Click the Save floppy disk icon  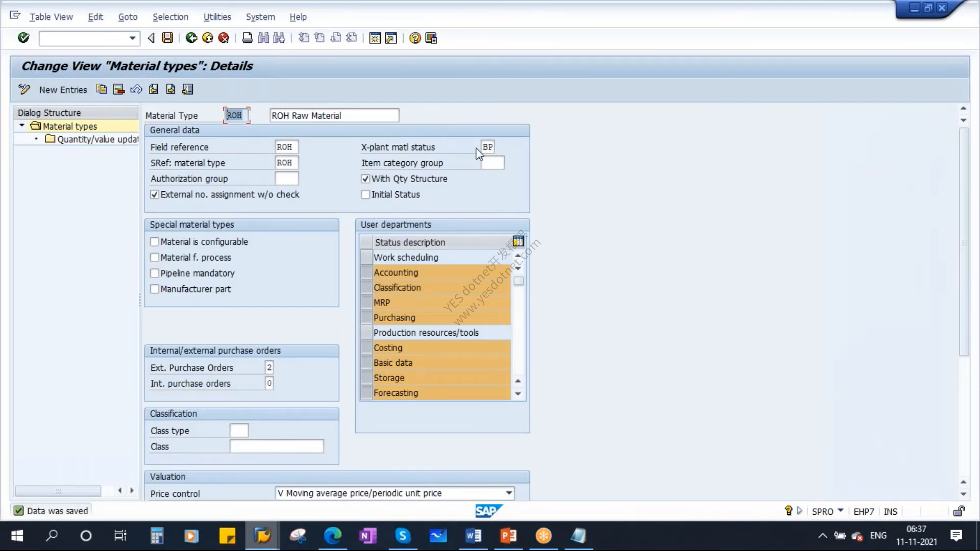point(167,38)
